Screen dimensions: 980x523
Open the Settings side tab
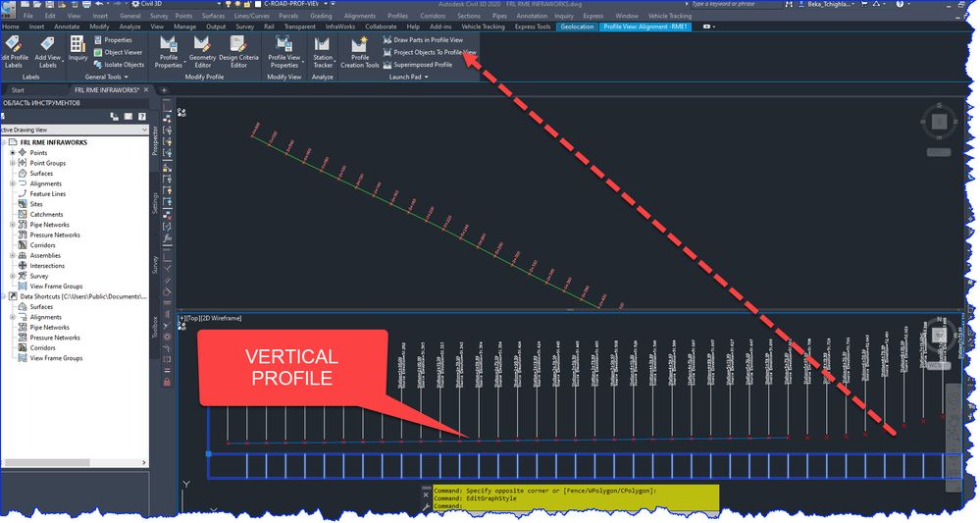155,203
